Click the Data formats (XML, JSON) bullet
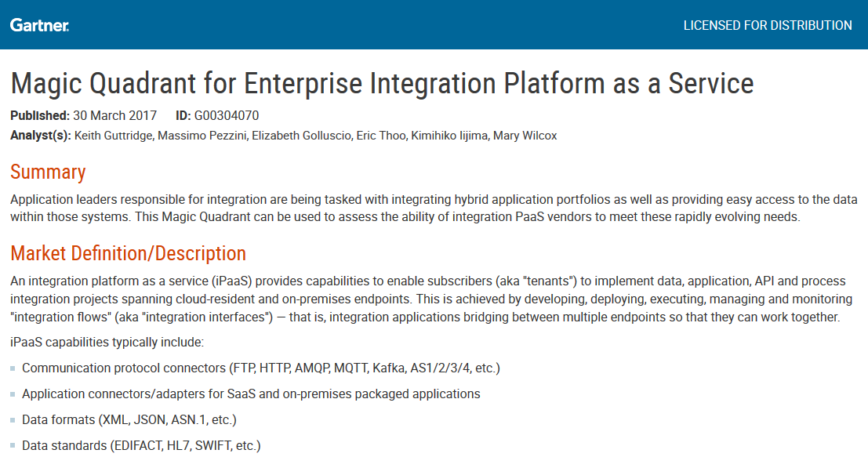This screenshot has width=868, height=457. click(129, 420)
